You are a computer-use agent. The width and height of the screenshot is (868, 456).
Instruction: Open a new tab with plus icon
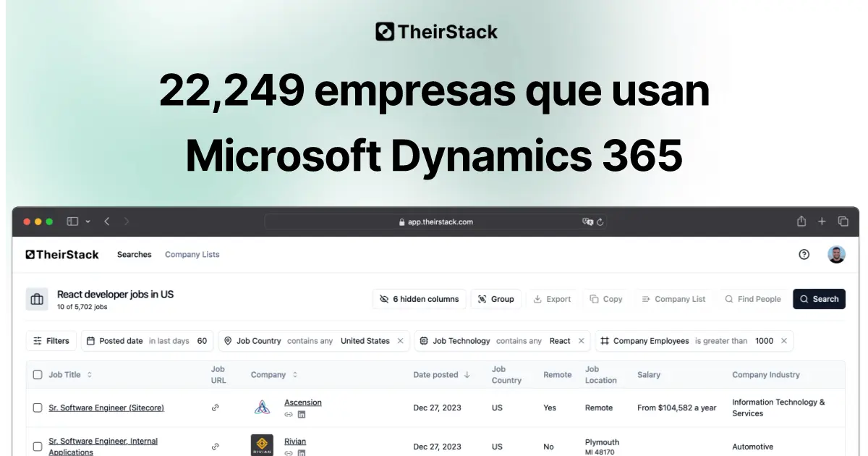[x=822, y=221]
